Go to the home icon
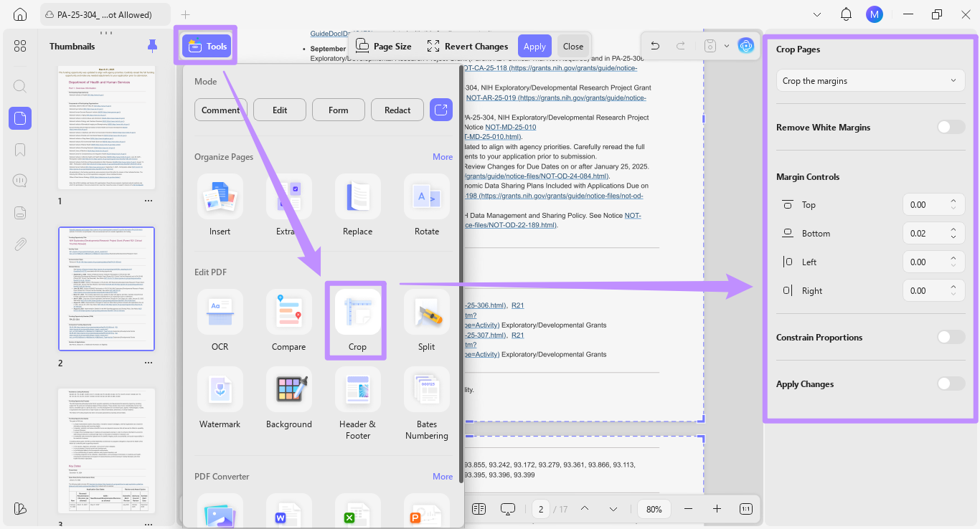Viewport: 980px width, 529px height. point(20,14)
